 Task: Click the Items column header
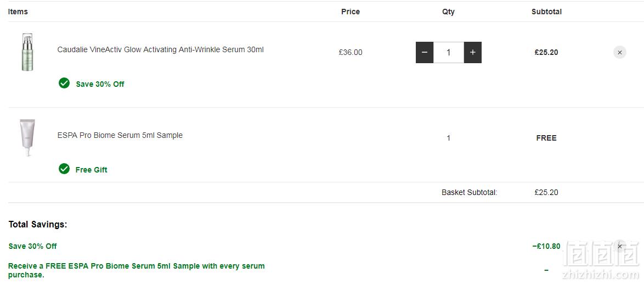tap(18, 12)
